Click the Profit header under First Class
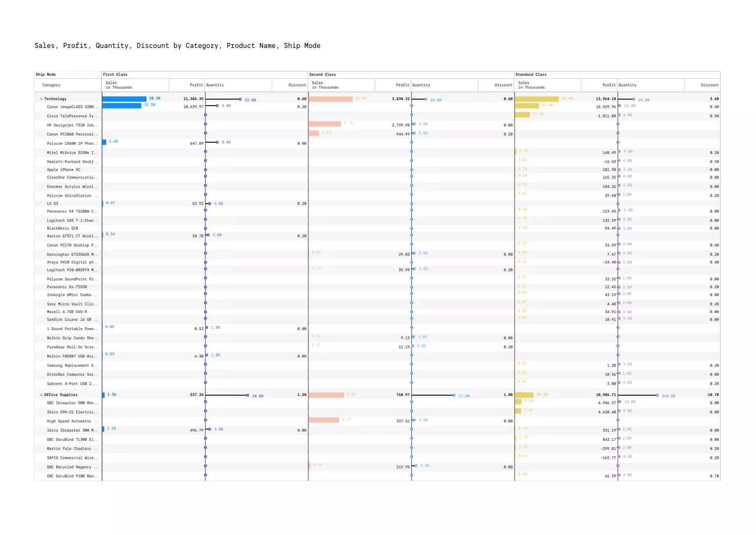The height and width of the screenshot is (535, 756). pos(196,85)
